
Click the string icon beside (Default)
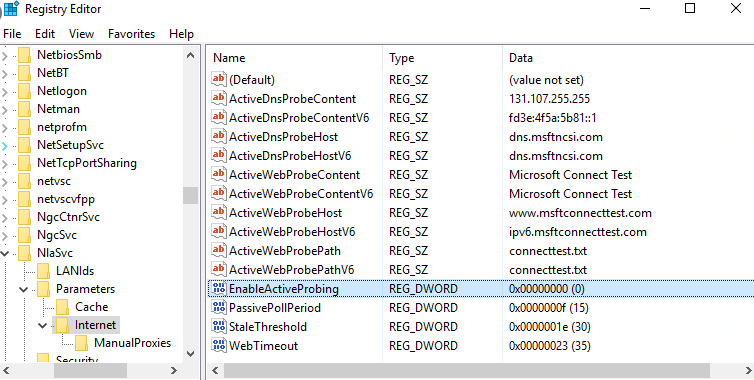[219, 79]
